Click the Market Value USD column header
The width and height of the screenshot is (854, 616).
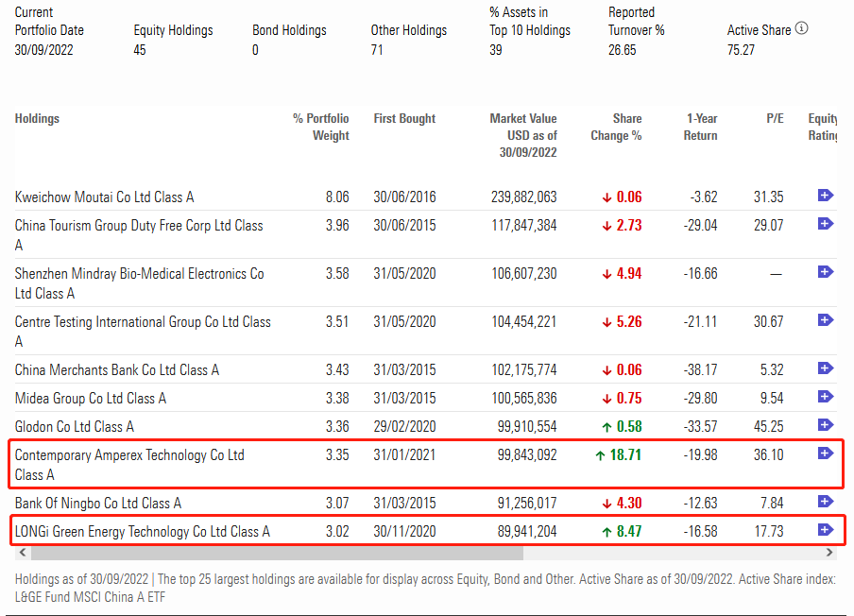tap(523, 135)
